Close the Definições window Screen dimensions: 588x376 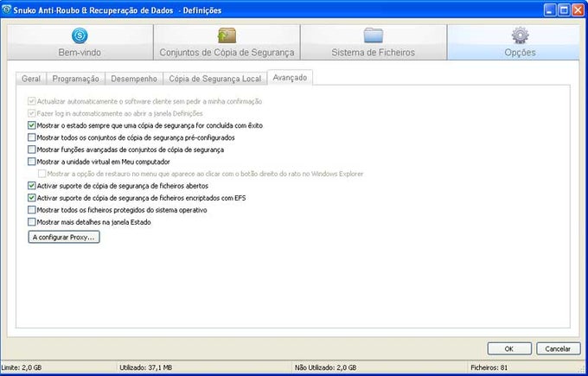578,10
